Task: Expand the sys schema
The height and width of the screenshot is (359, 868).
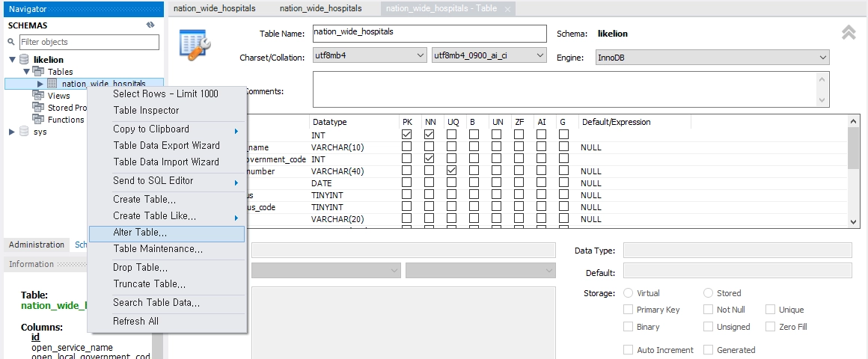Action: tap(12, 132)
